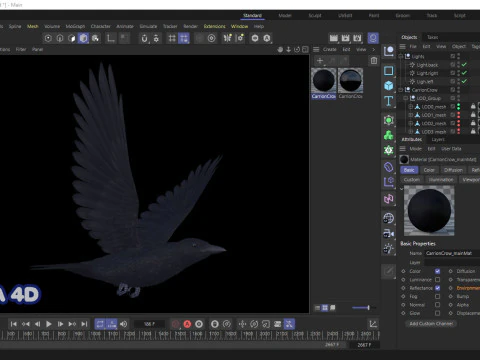Click the Camera icon in the side palette
The image size is (480, 360).
[389, 233]
